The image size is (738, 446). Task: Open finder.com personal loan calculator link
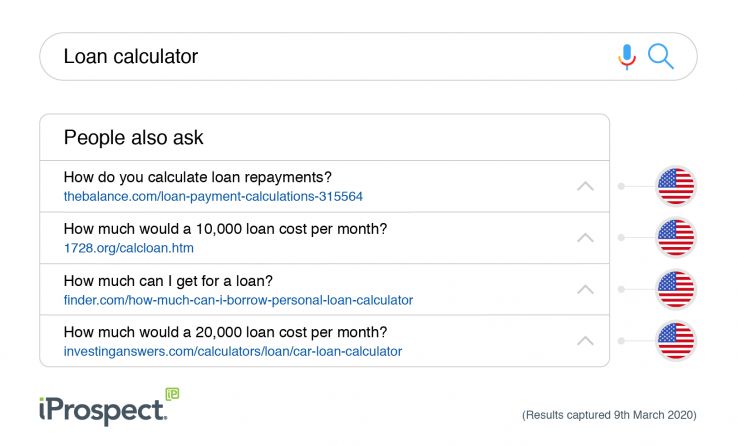coord(238,300)
